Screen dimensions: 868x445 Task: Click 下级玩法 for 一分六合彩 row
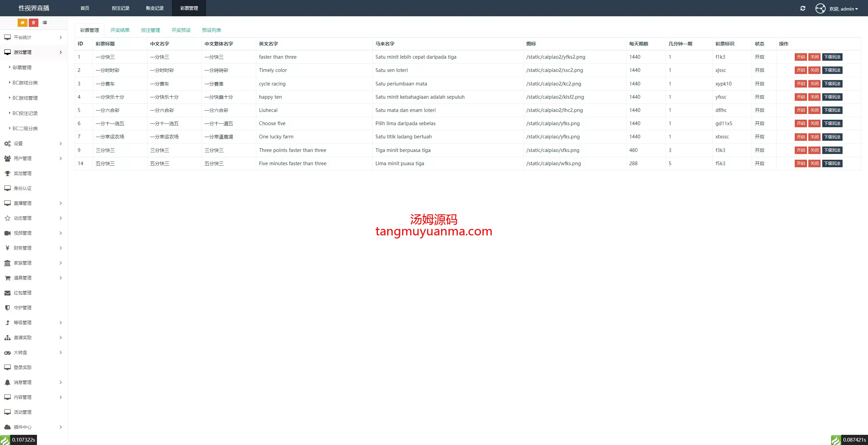[832, 110]
